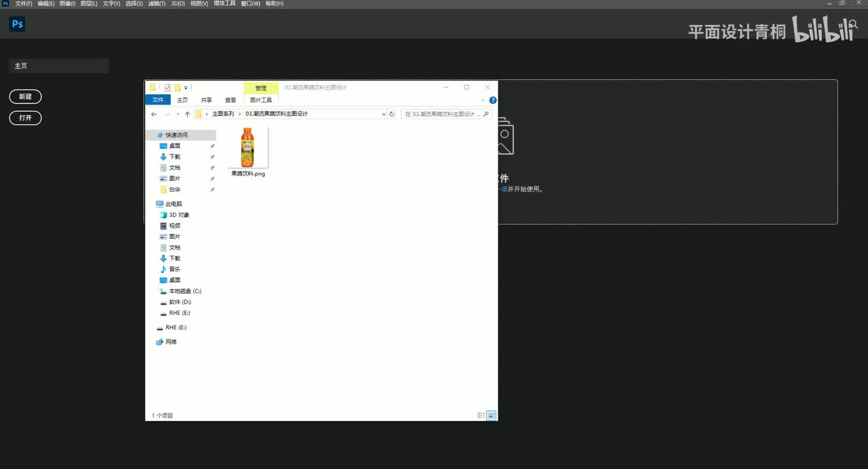Click pin icon beside 白华 folder
This screenshot has height=469, width=868.
pyautogui.click(x=212, y=190)
